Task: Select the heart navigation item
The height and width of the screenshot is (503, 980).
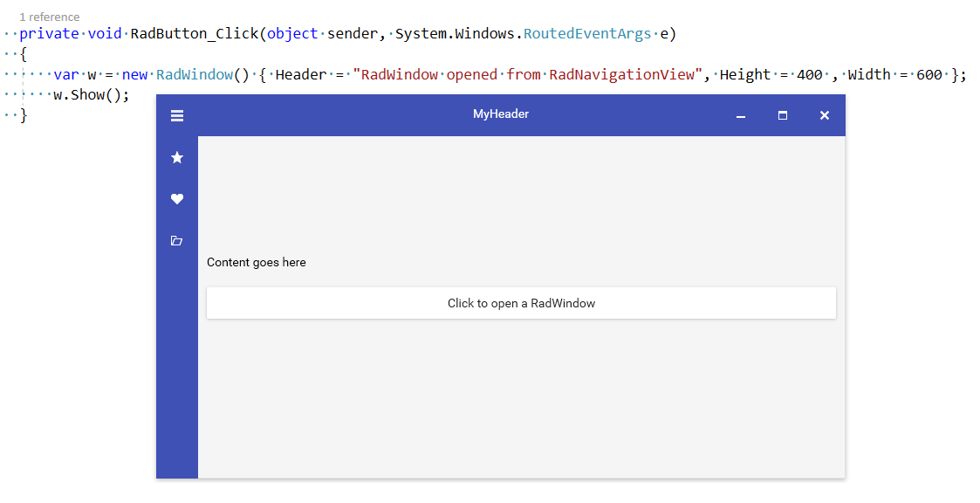Action: tap(177, 199)
